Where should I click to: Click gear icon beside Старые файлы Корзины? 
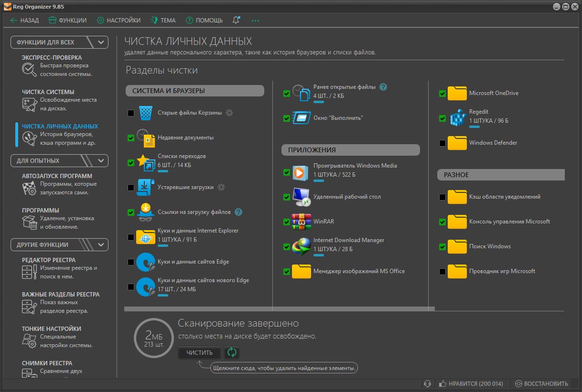click(229, 113)
